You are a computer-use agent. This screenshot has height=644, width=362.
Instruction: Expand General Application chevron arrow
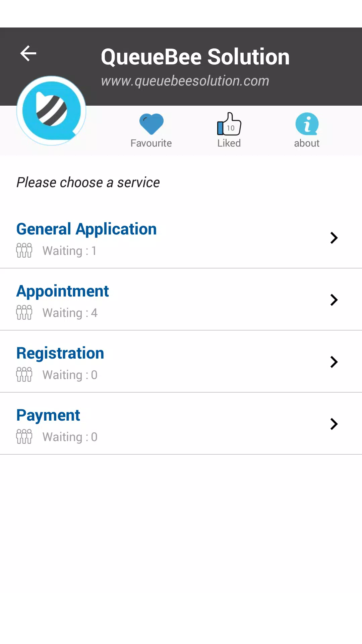tap(334, 238)
